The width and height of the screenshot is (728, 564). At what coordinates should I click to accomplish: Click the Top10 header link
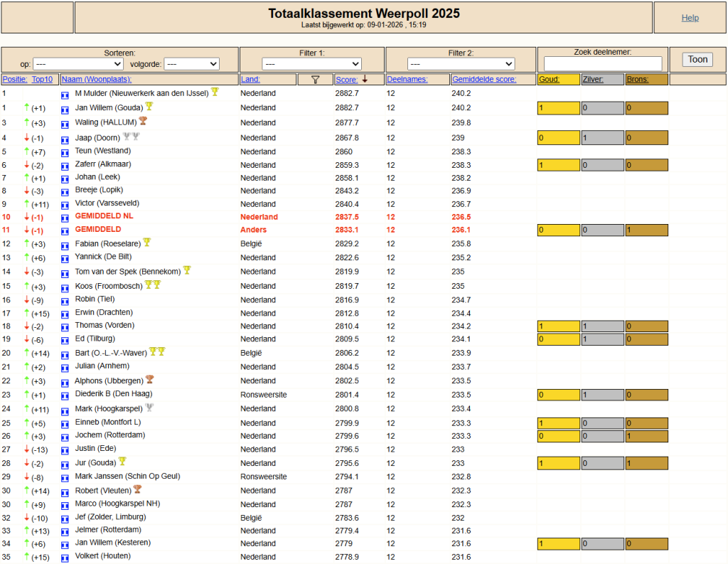click(x=42, y=80)
